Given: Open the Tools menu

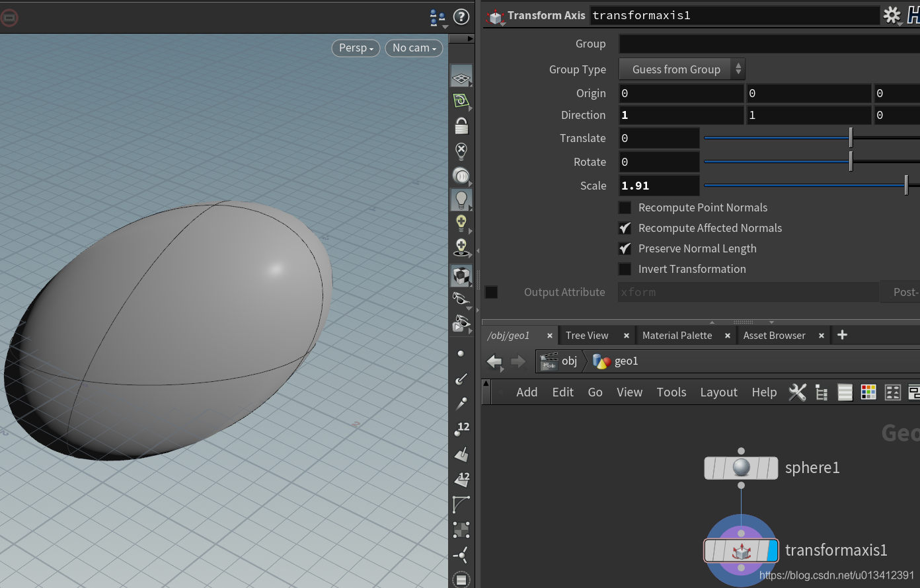Looking at the screenshot, I should 671,392.
